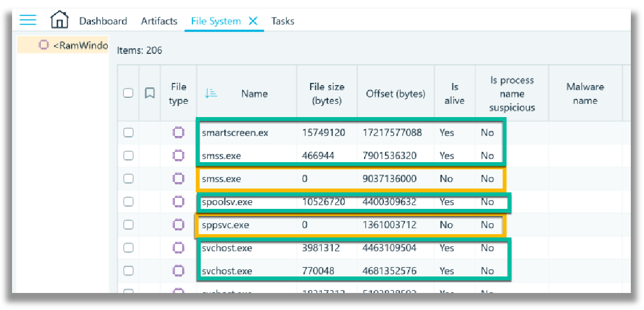644x310 pixels.
Task: Click the offset value 4400309632
Action: pyautogui.click(x=389, y=202)
